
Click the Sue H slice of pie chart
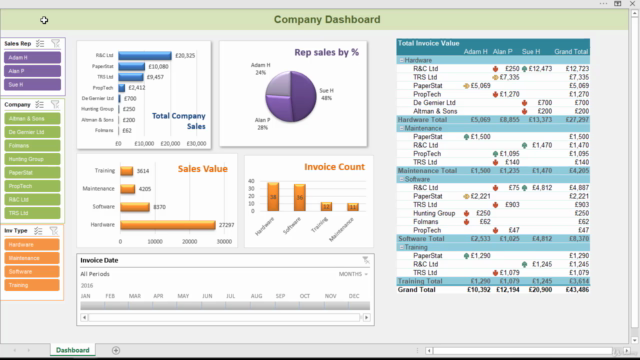point(305,96)
